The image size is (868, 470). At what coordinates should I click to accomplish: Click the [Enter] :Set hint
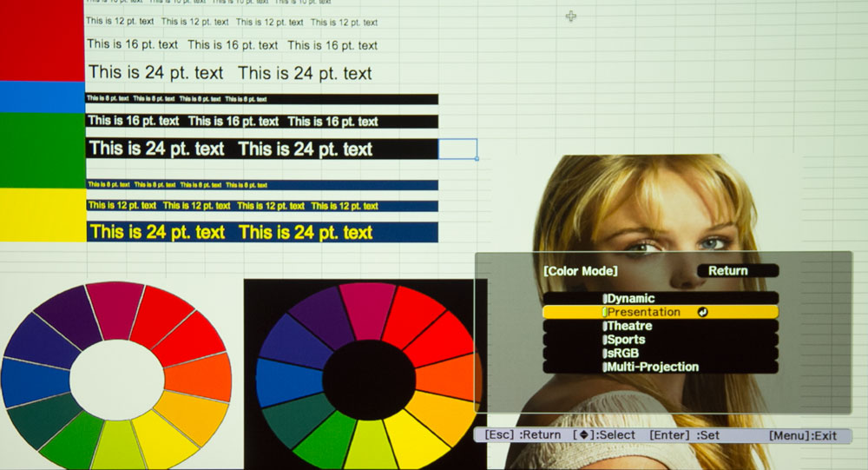coord(684,435)
